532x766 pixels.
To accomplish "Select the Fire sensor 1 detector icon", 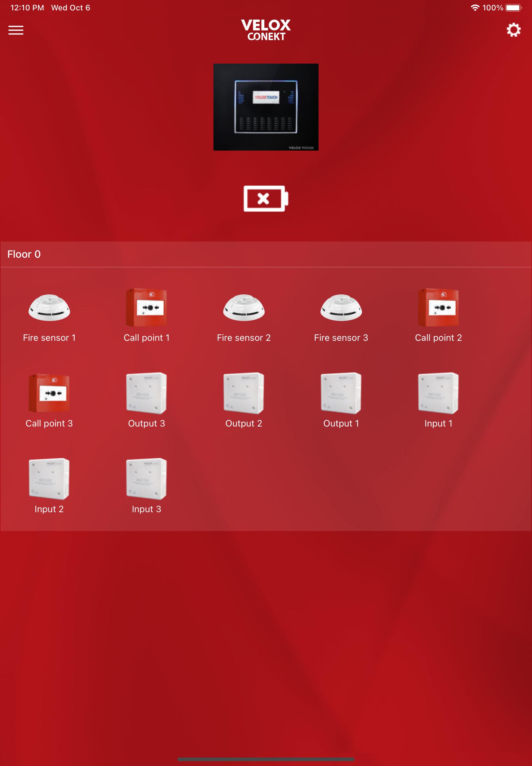I will point(49,307).
